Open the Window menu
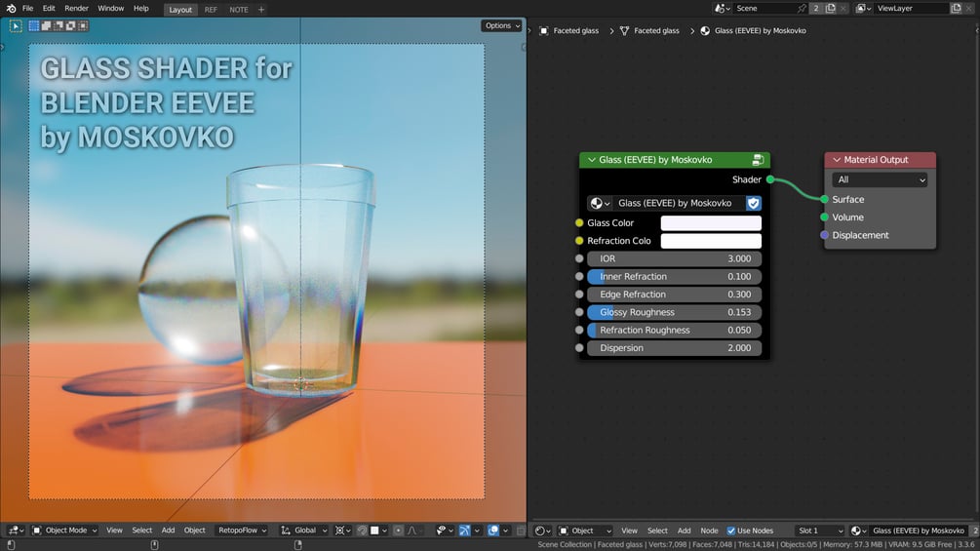This screenshot has height=551, width=980. pyautogui.click(x=110, y=8)
